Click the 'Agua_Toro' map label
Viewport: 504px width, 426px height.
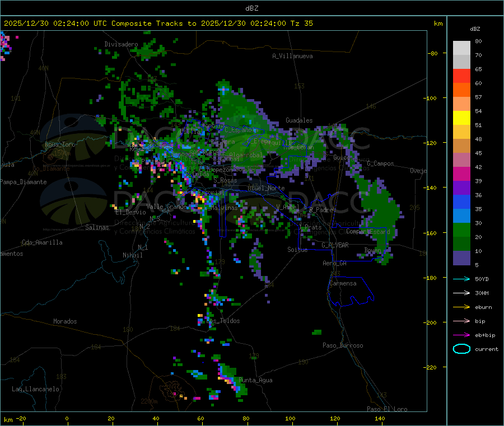tap(60, 144)
